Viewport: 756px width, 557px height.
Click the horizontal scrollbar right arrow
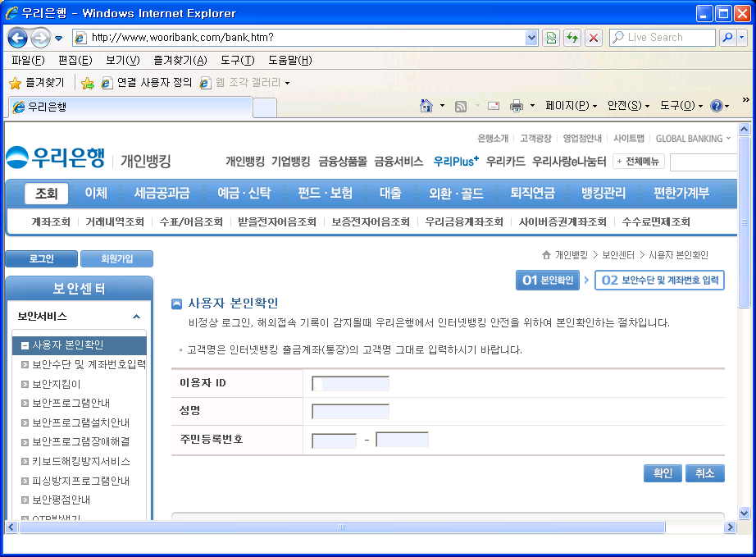tap(730, 527)
